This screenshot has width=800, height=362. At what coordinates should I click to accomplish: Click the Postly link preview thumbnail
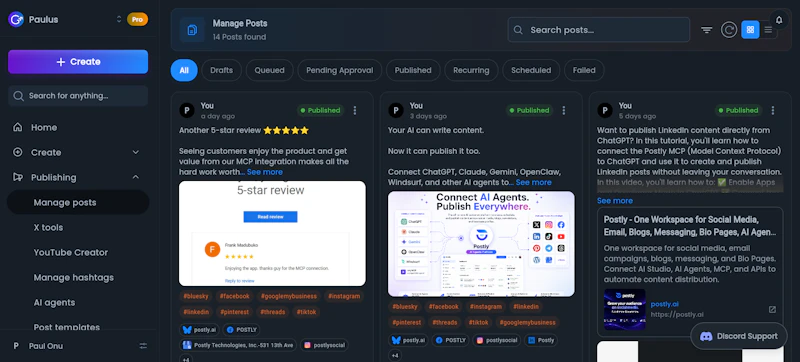pyautogui.click(x=624, y=309)
